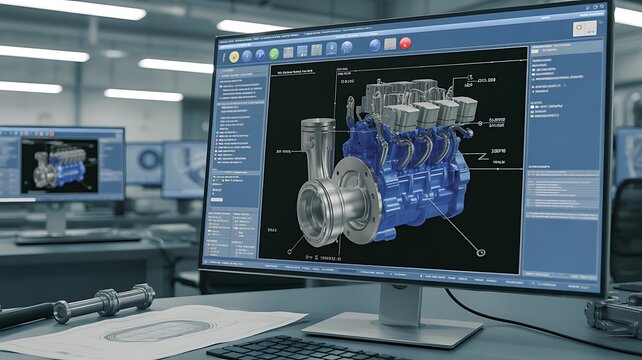Image resolution: width=642 pixels, height=360 pixels.
Task: Open the preview thumbnail box in the top right
Action: point(585,29)
